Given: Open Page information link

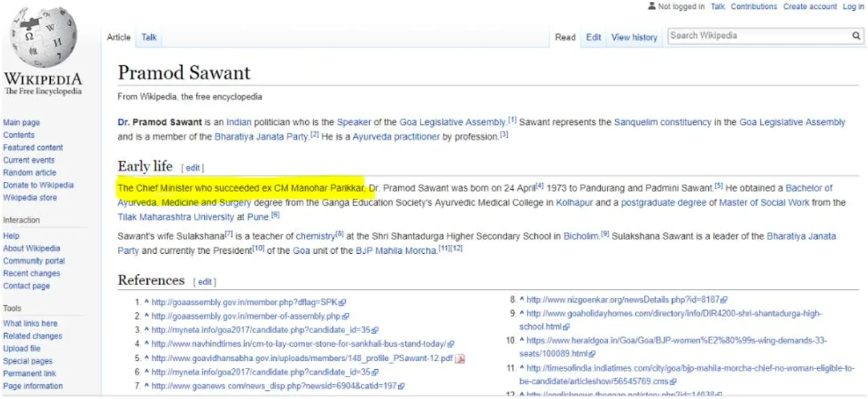Looking at the screenshot, I should click(x=33, y=386).
